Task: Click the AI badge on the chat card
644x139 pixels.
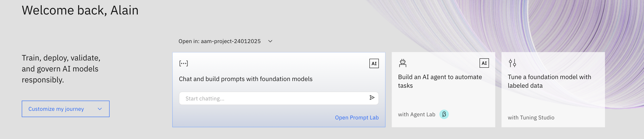Action: pyautogui.click(x=374, y=63)
